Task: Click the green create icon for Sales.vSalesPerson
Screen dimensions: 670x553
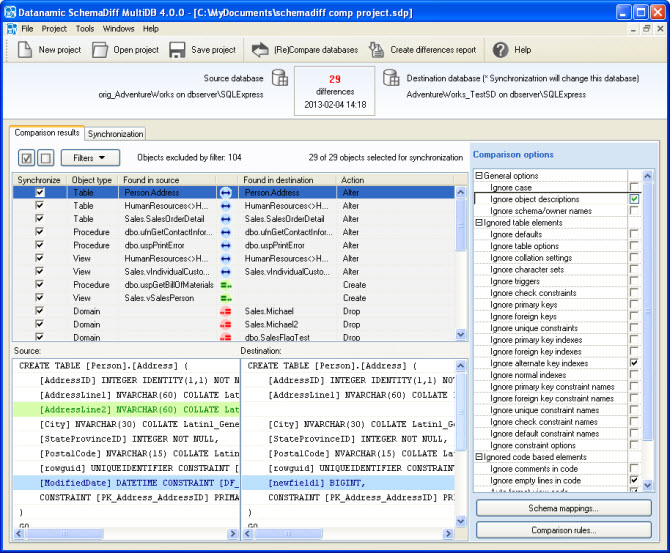Action: pos(226,298)
